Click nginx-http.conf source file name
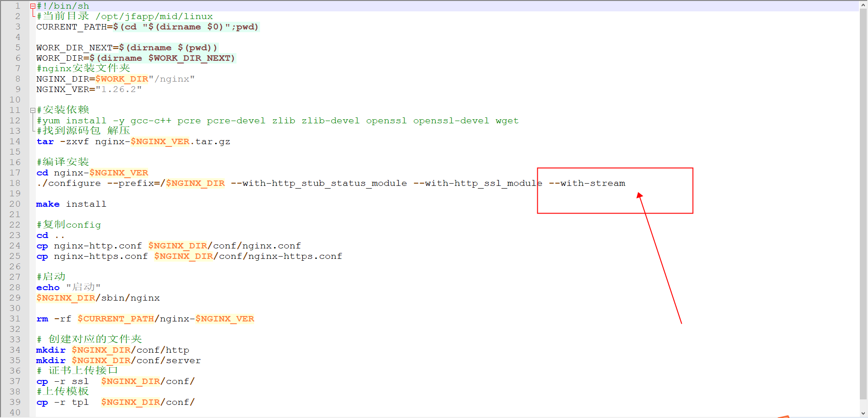Screen dimensions: 868x418 [x=98, y=246]
